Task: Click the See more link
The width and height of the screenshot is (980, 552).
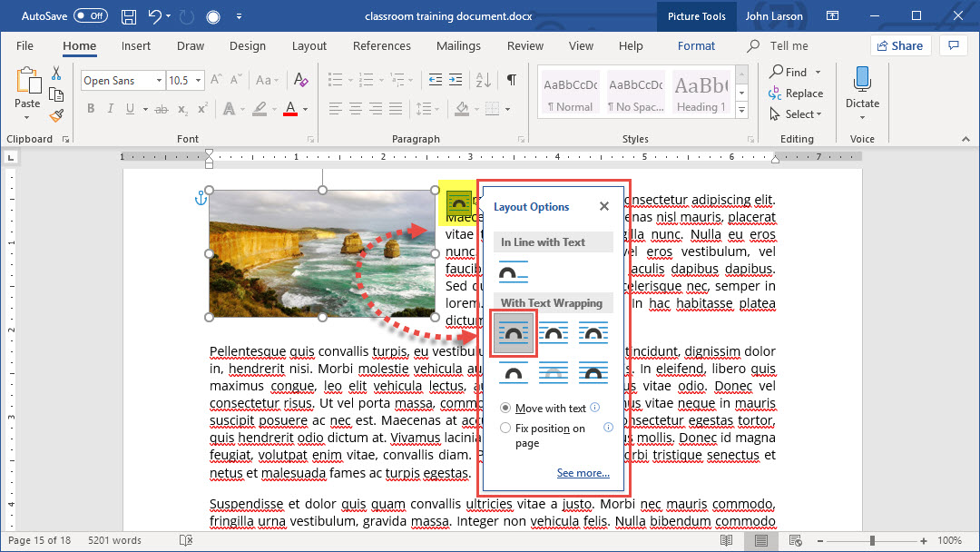Action: 583,473
